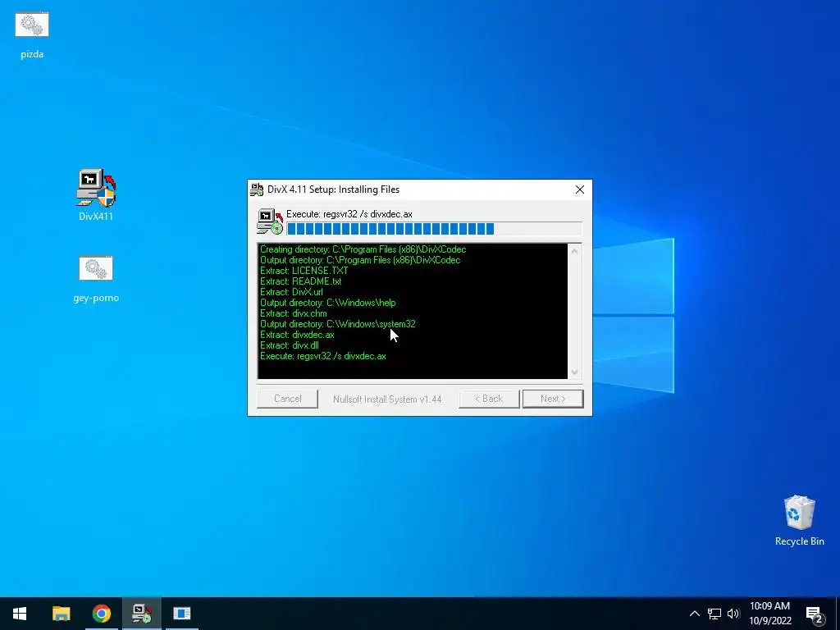Close the DivX 4.11 Setup window

[580, 189]
